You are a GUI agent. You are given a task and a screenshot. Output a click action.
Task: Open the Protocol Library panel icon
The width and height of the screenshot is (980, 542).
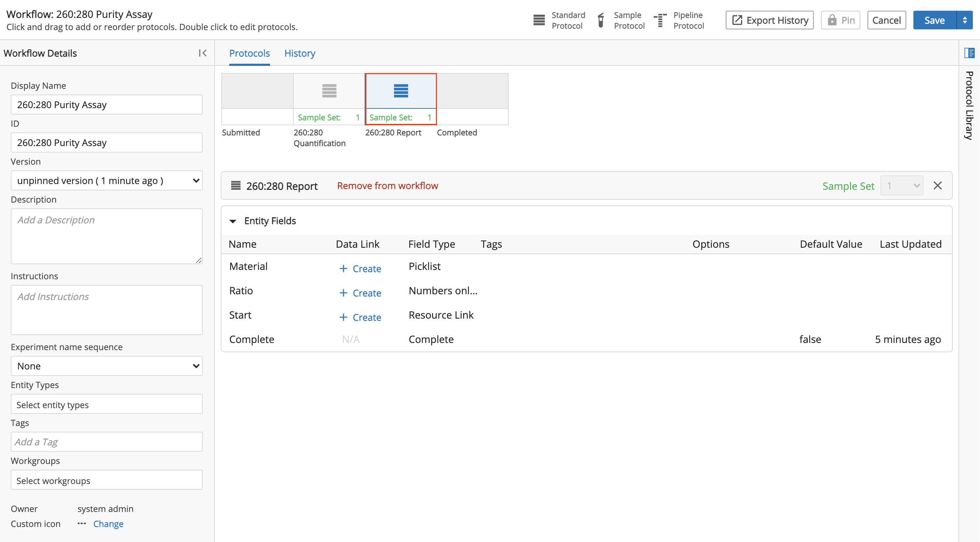click(x=969, y=53)
